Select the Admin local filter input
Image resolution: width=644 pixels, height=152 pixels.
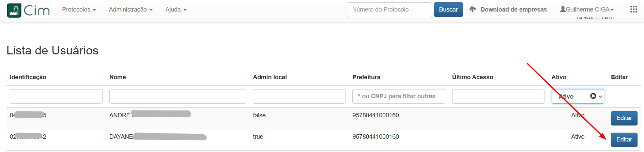click(x=299, y=96)
